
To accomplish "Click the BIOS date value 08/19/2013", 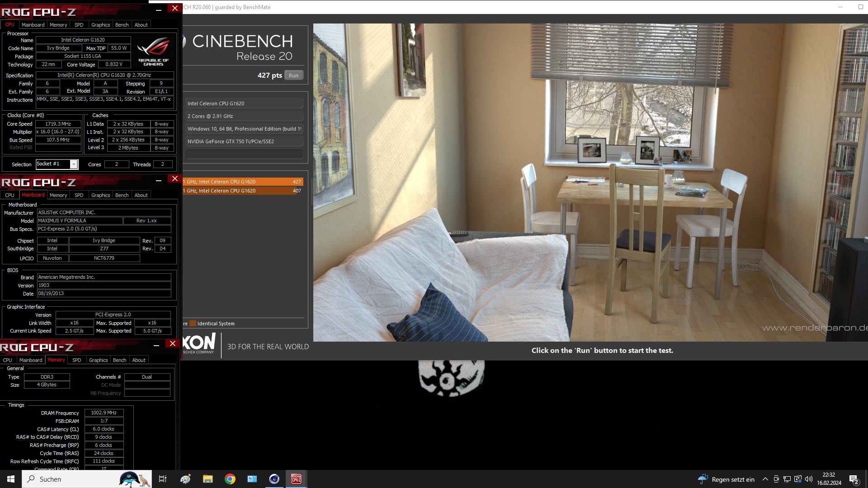I will pos(104,293).
